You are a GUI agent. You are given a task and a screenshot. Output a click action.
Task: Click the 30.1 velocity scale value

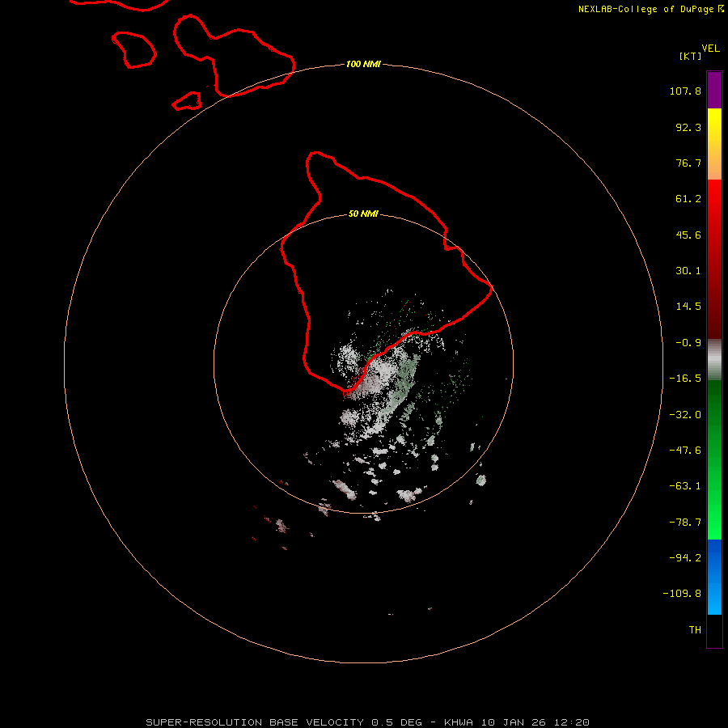[688, 271]
